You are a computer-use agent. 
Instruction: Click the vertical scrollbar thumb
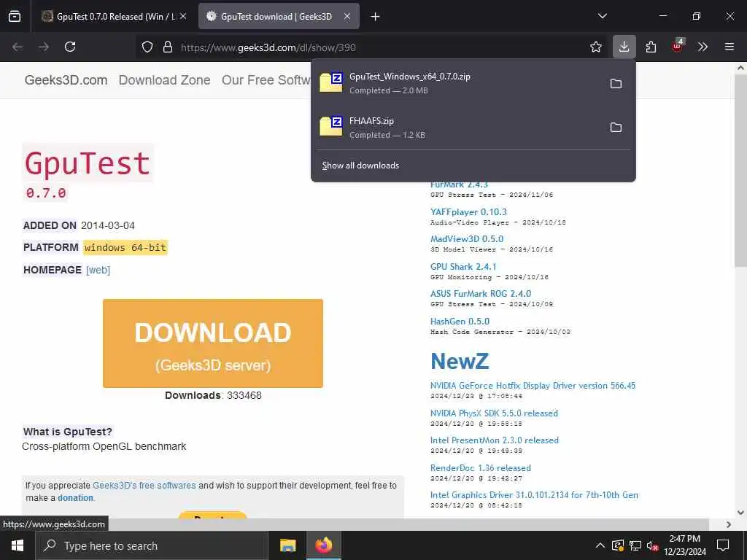pyautogui.click(x=741, y=171)
